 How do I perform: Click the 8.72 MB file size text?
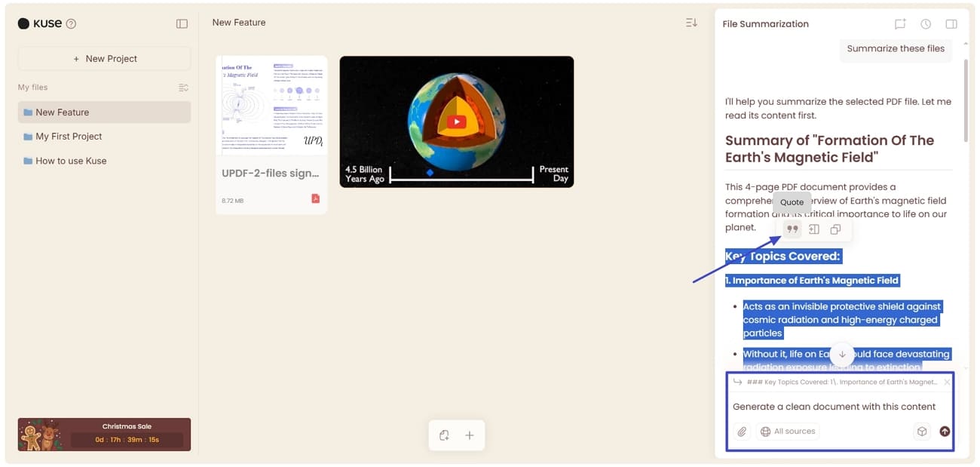pyautogui.click(x=232, y=201)
